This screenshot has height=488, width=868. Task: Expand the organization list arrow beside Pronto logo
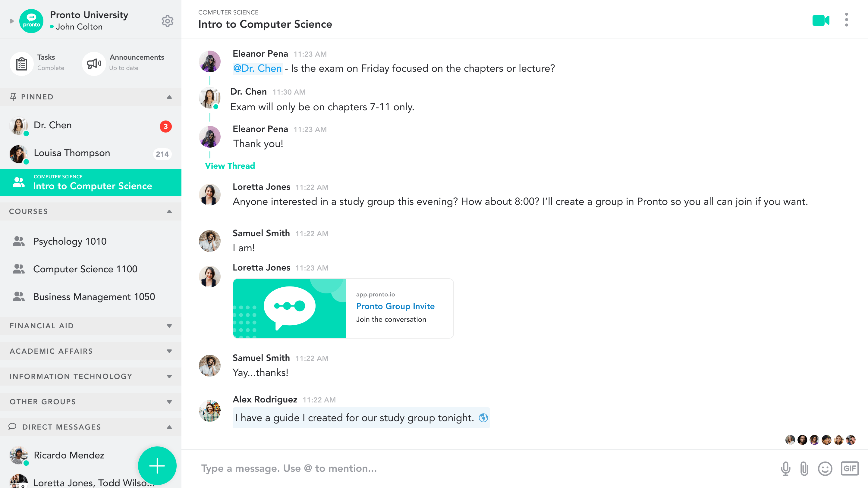[x=12, y=21]
